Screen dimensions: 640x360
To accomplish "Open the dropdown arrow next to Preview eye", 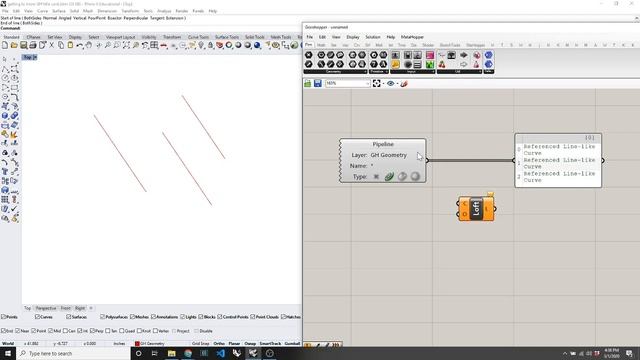I will [397, 84].
